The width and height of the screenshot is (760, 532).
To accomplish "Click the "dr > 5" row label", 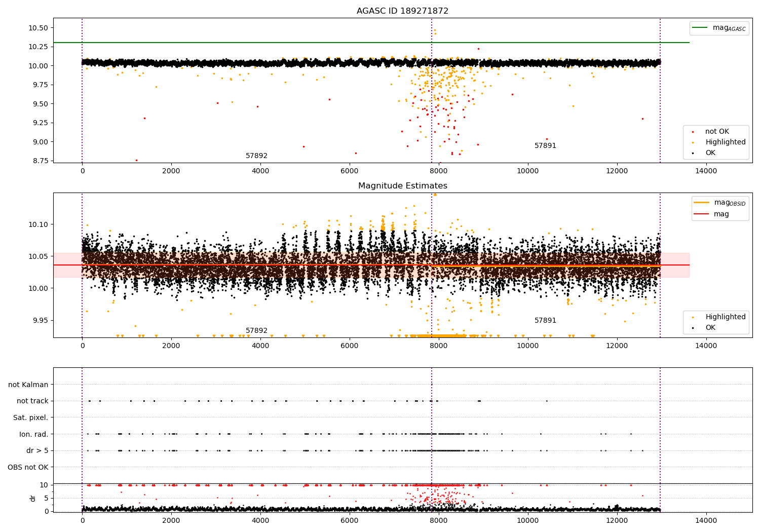I will pyautogui.click(x=37, y=450).
